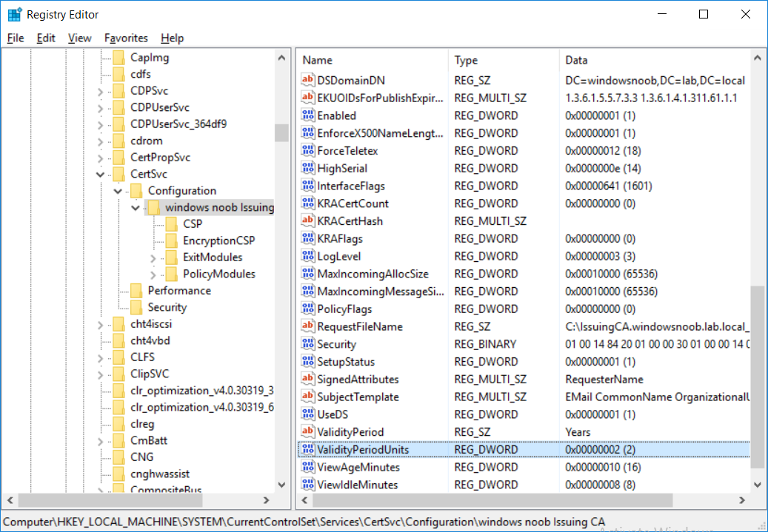Expand the PolicyModules key
This screenshot has width=768, height=532.
[x=153, y=274]
